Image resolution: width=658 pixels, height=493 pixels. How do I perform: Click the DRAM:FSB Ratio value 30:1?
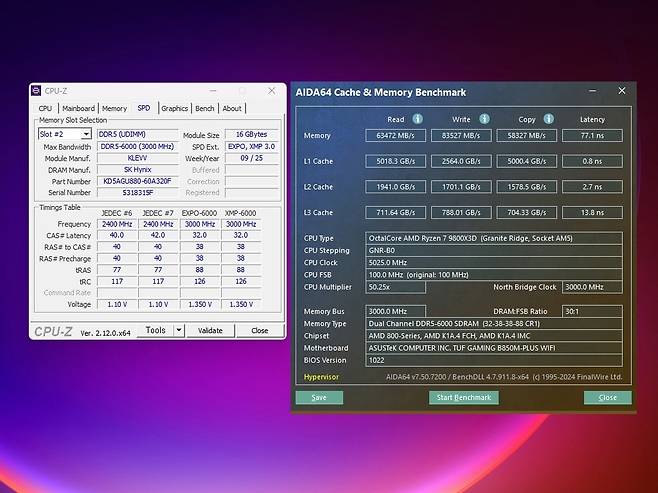point(592,311)
